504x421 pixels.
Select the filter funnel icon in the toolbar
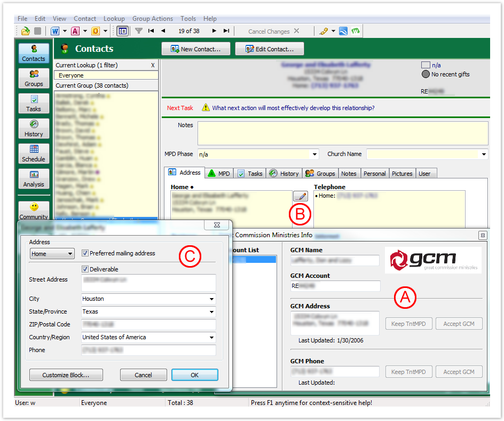(138, 30)
